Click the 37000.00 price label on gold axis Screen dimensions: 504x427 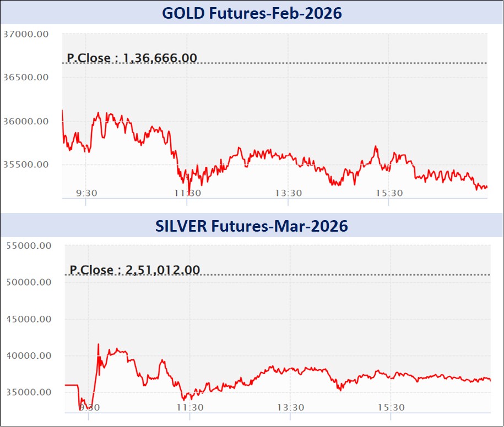click(x=25, y=34)
